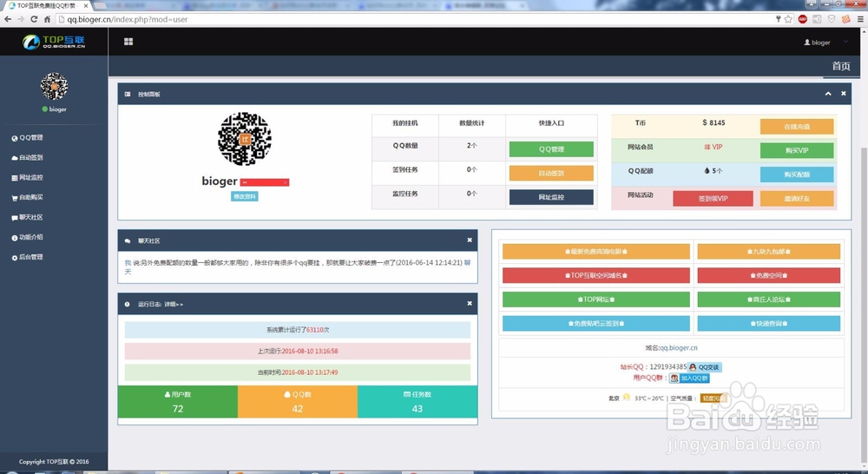Toggle sidebar with the grid icon
The height and width of the screenshot is (474, 868).
(128, 42)
